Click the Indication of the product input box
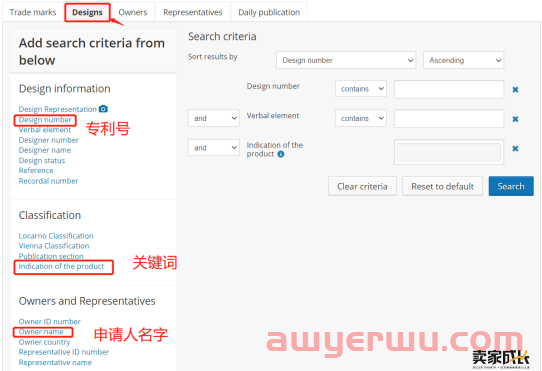Screen dimensions: 542x371 pos(449,152)
